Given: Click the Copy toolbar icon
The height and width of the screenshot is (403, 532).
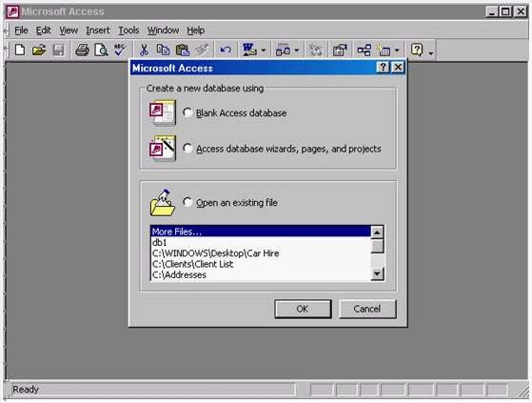Looking at the screenshot, I should pos(163,50).
